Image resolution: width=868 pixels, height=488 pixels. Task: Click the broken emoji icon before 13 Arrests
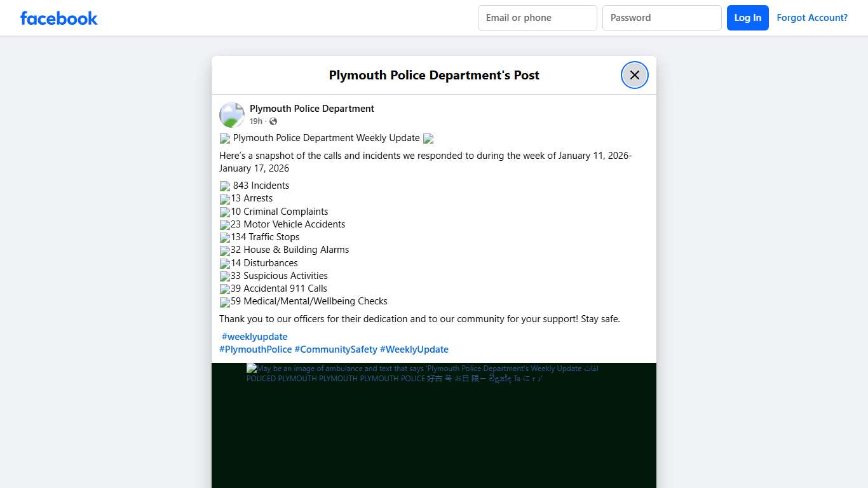point(225,198)
